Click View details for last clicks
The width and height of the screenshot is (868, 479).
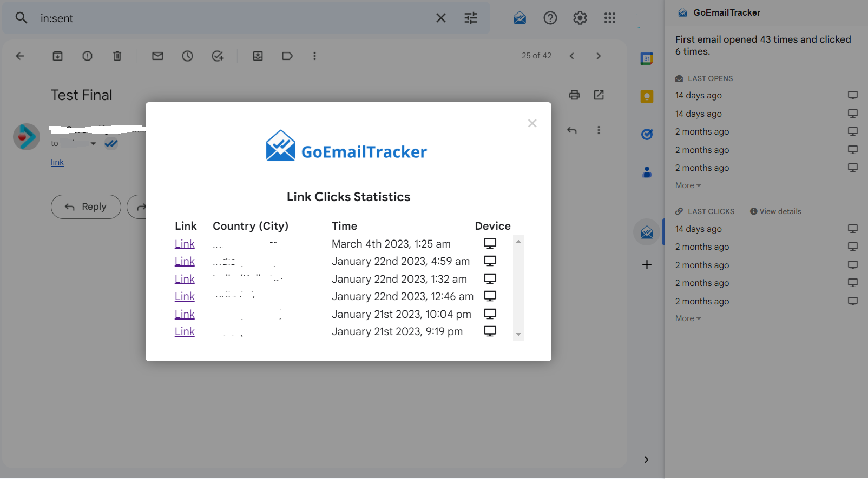click(775, 211)
